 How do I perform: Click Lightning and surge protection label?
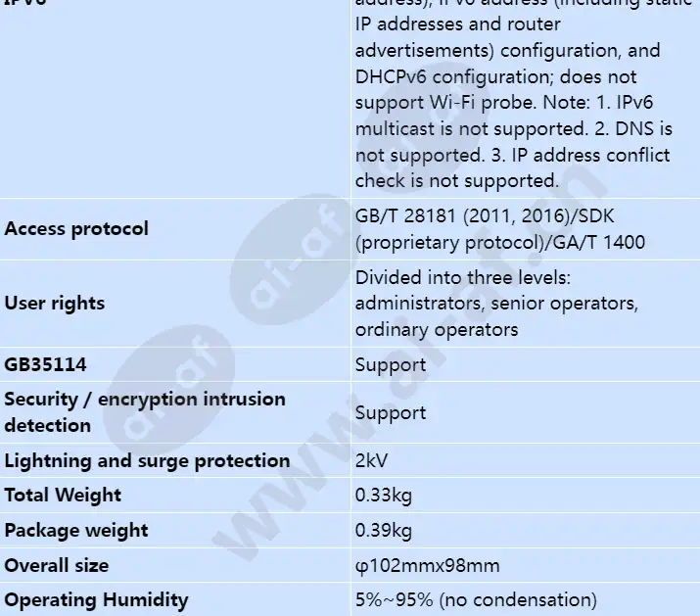point(147,461)
